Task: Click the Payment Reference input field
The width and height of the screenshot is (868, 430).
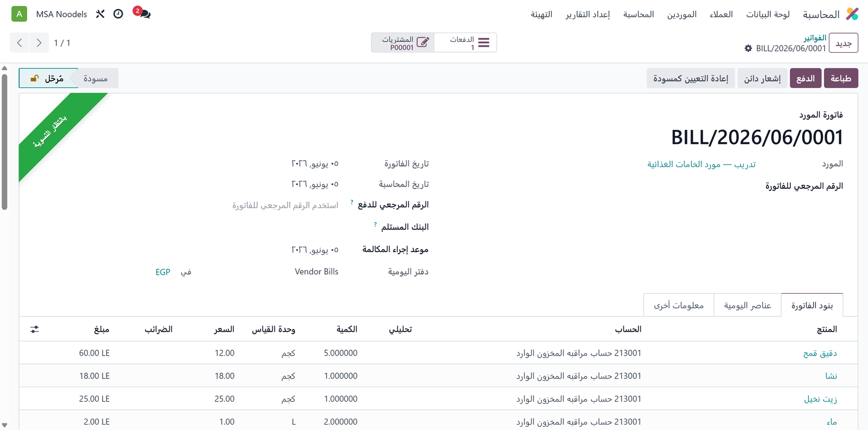Action: [x=285, y=205]
